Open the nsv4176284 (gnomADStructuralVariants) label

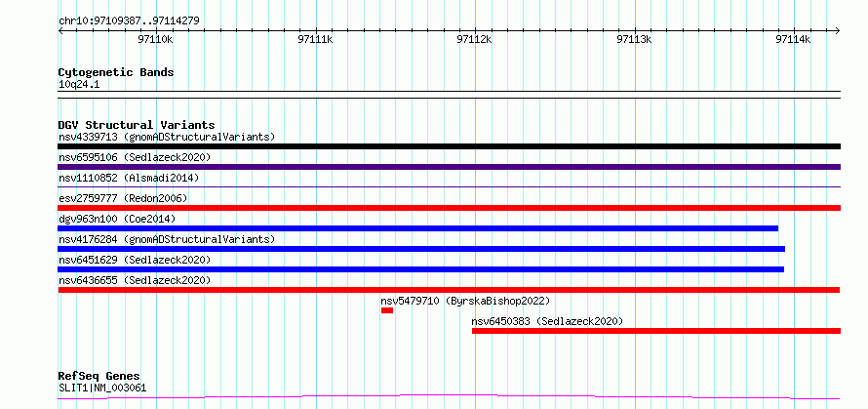tap(167, 239)
